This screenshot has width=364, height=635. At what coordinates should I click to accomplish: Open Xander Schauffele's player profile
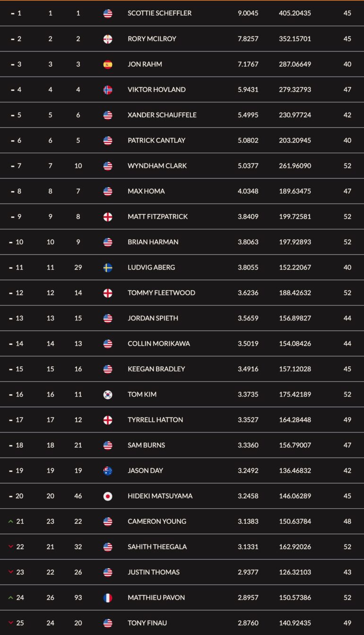click(162, 115)
